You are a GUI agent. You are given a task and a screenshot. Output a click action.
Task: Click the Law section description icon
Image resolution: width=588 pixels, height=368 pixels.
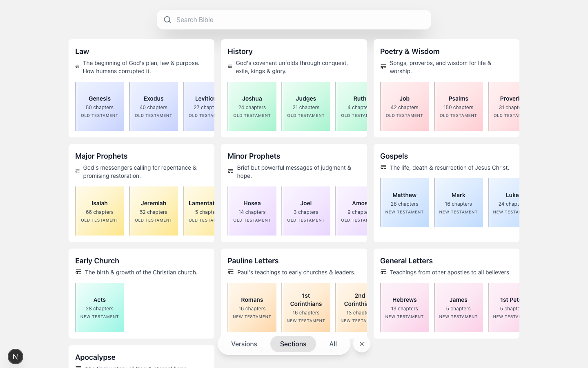tap(77, 67)
